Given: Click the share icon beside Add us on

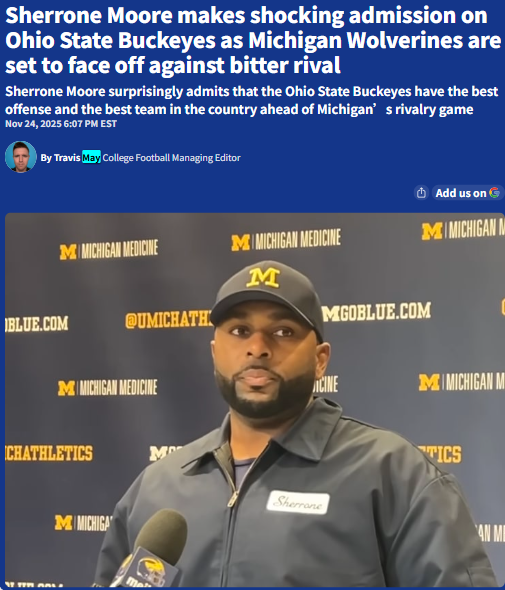Looking at the screenshot, I should point(421,193).
